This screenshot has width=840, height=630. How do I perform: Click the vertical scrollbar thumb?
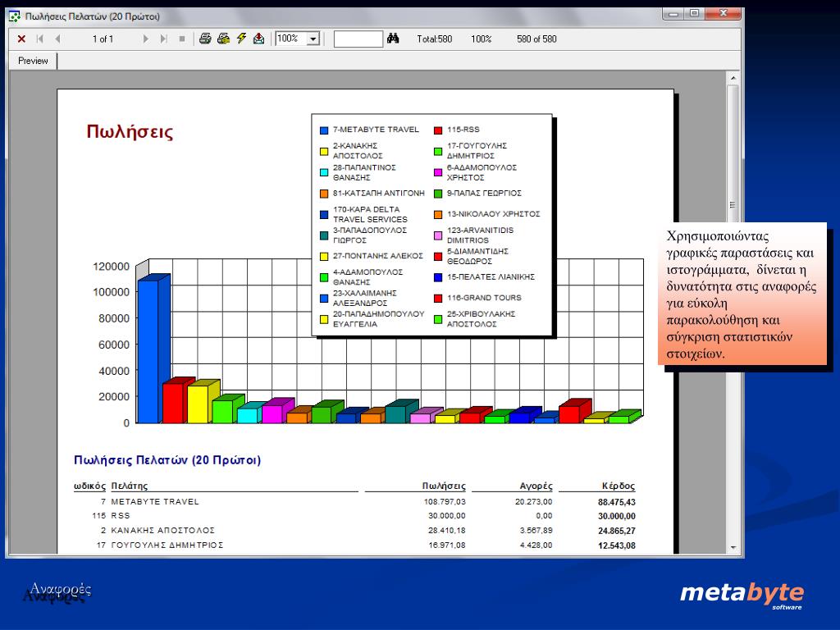pos(733,204)
